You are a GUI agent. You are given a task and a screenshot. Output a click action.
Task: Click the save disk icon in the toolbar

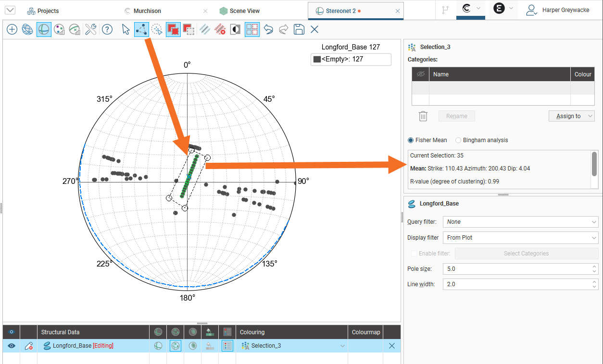coord(299,30)
